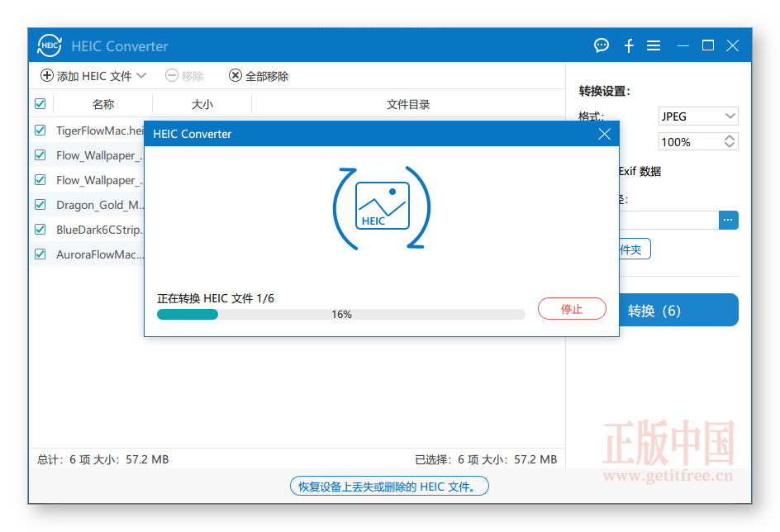Open the feedback chat bubble icon

602,45
